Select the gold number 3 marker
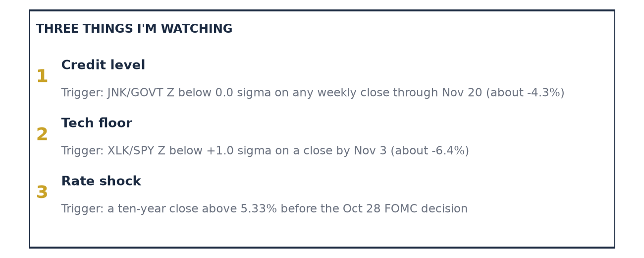644x258 pixels. [x=42, y=193]
